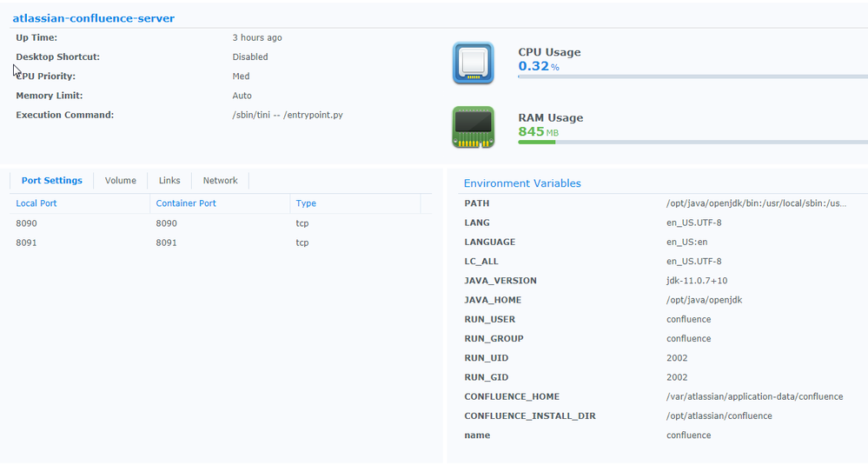Select the JAVA_VERSION variable name

tap(500, 281)
